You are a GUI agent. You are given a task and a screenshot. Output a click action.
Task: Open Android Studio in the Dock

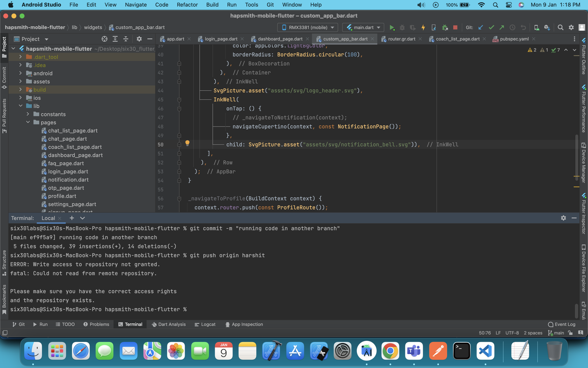(366, 351)
